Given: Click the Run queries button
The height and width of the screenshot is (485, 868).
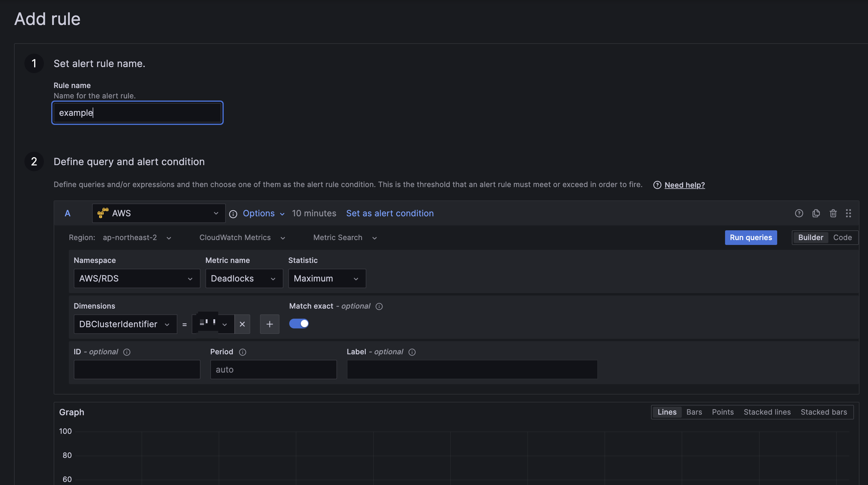Looking at the screenshot, I should tap(751, 237).
